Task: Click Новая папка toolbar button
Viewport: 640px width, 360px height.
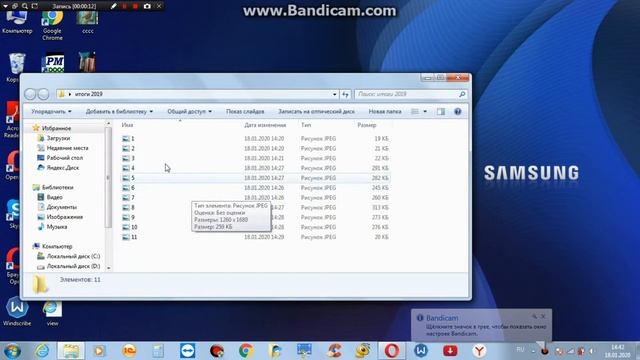Action: pyautogui.click(x=385, y=111)
